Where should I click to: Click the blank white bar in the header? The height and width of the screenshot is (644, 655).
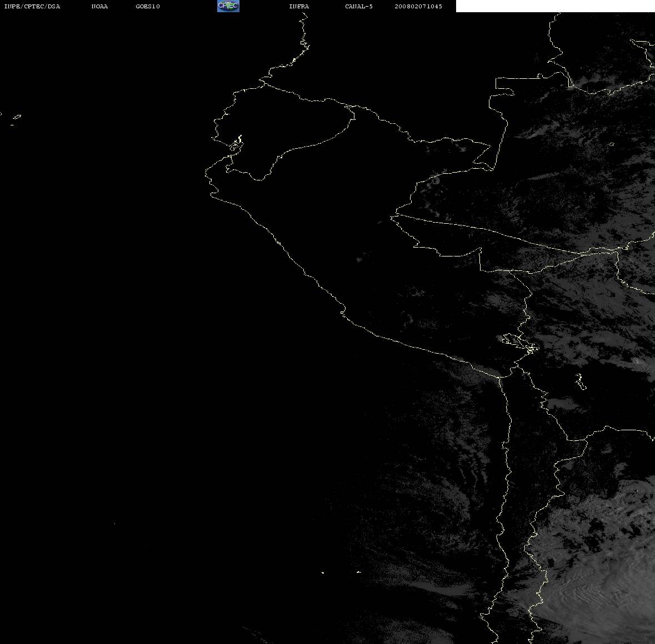(555, 6)
